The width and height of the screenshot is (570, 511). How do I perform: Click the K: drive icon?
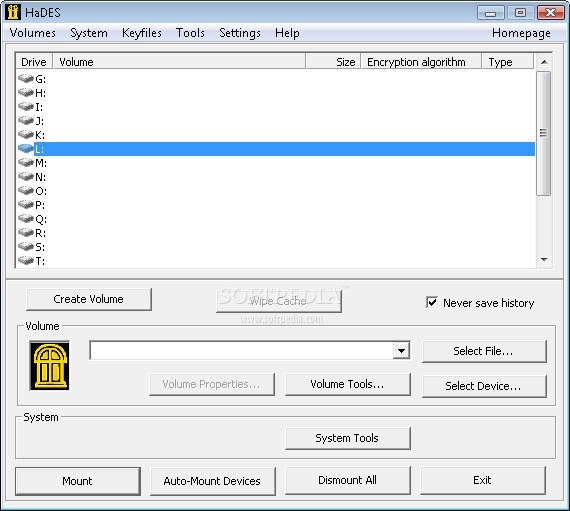click(x=26, y=134)
